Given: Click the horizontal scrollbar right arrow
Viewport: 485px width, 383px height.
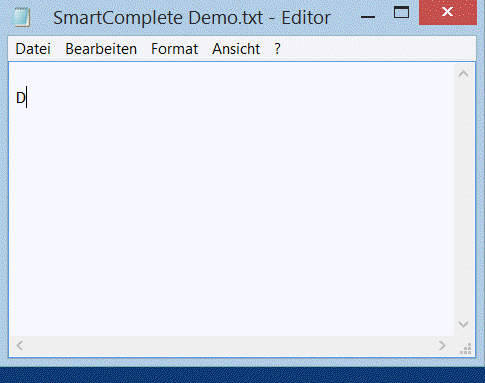Looking at the screenshot, I should coord(442,345).
